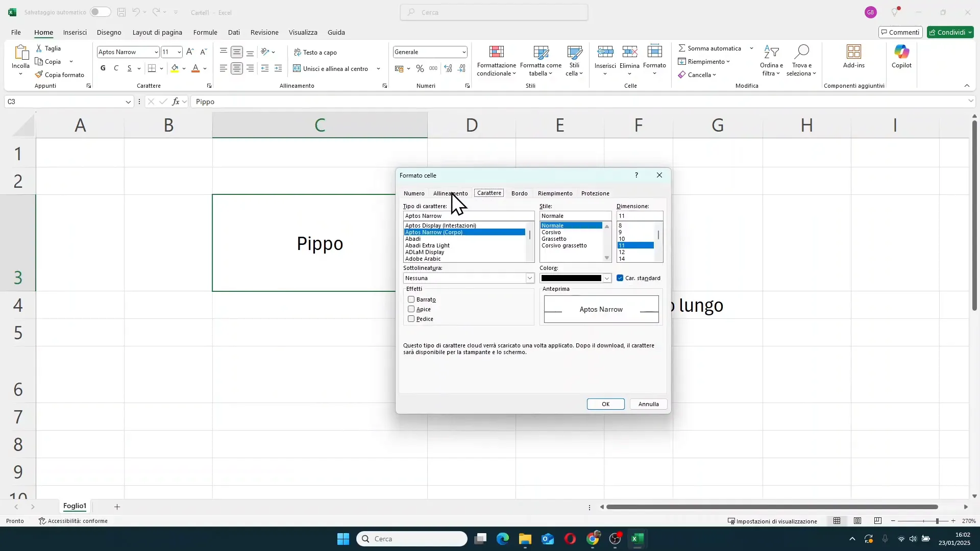Click OK in Formato celle
980x551 pixels.
coord(605,404)
